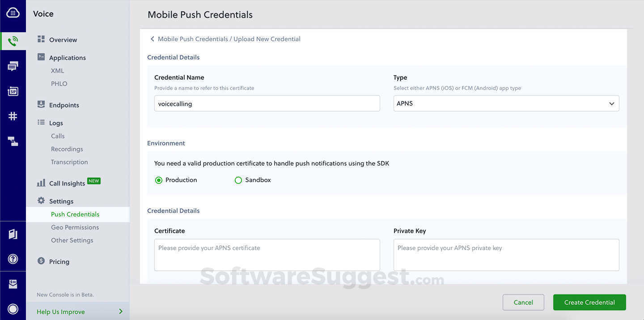The width and height of the screenshot is (644, 320).
Task: Open billing with the invoice icon
Action: point(13,283)
